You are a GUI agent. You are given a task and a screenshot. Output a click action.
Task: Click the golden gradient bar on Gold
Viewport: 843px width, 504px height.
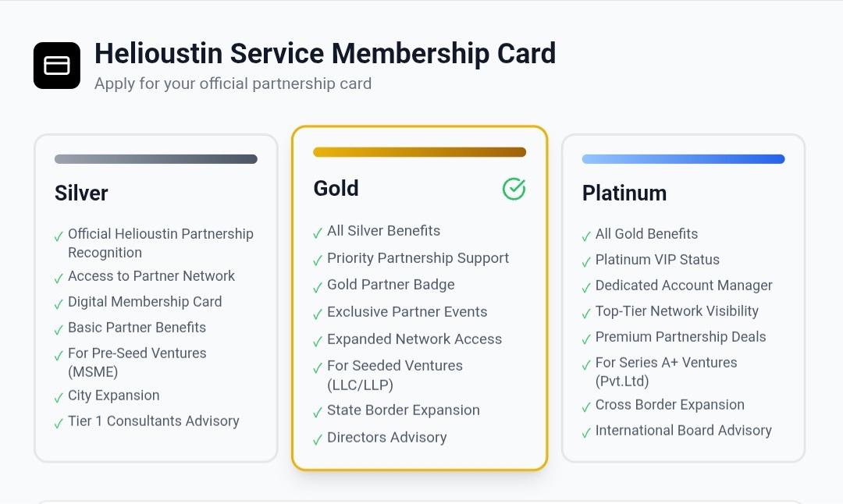419,152
